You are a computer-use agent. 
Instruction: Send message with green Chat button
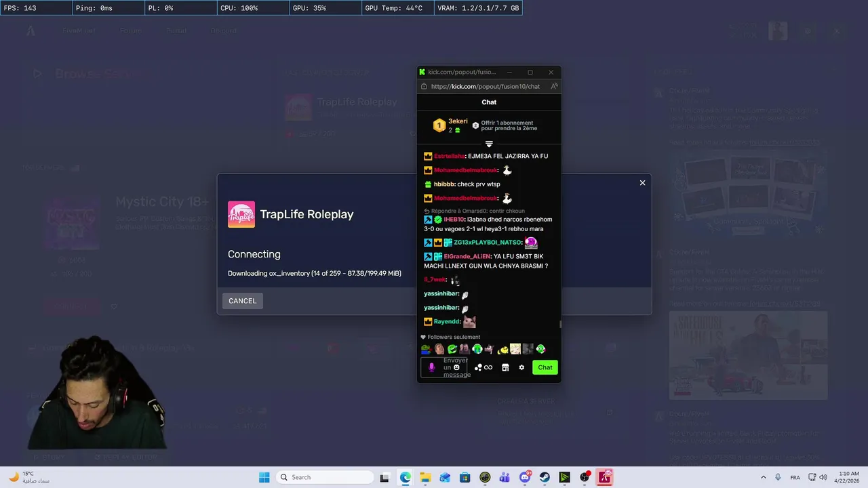pos(545,367)
